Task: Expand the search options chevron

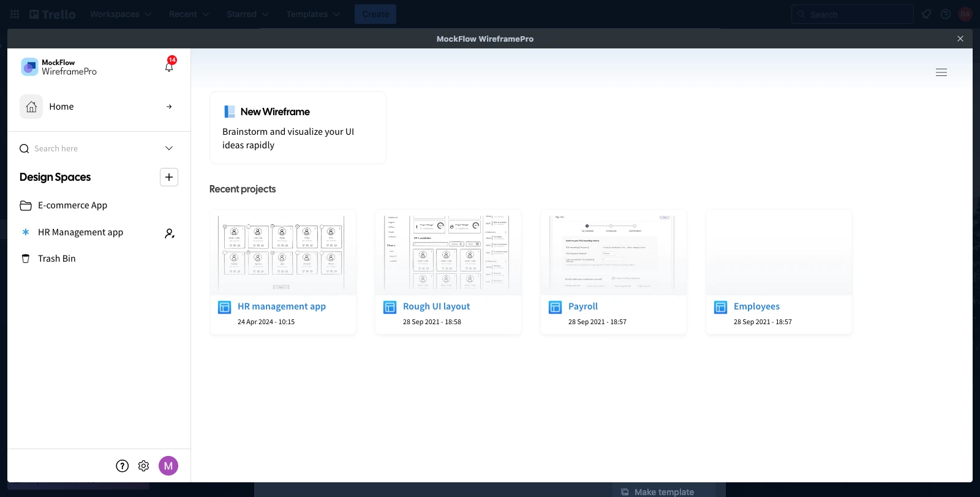Action: 169,148
